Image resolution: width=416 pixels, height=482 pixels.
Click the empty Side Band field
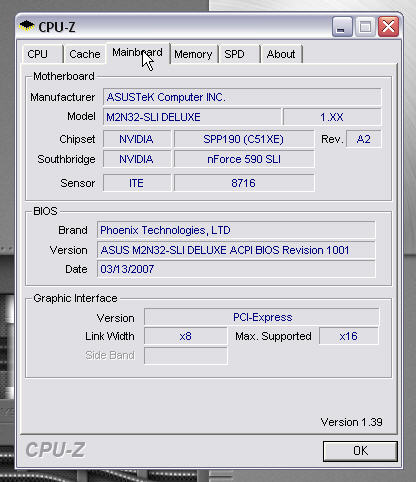pyautogui.click(x=186, y=355)
